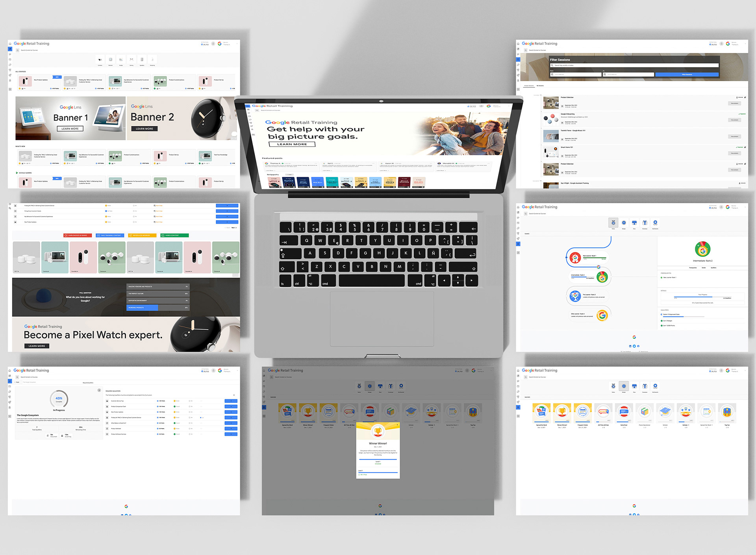This screenshot has width=756, height=555.
Task: Click highlighted calendar sidebar icon on sessions page
Action: [518, 59]
